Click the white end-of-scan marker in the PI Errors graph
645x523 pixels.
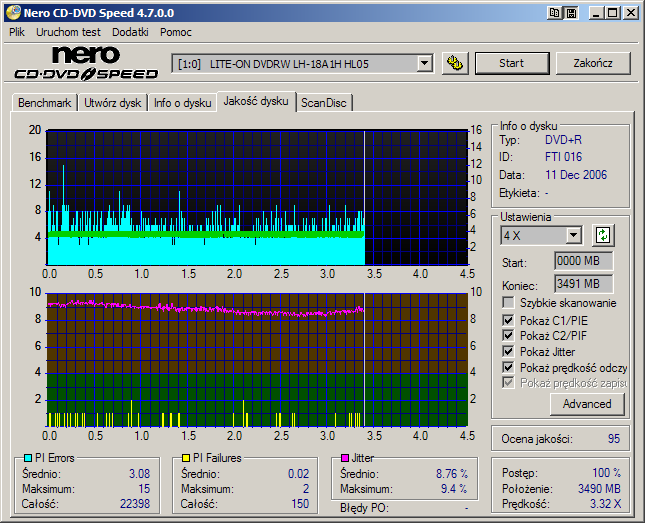click(364, 198)
